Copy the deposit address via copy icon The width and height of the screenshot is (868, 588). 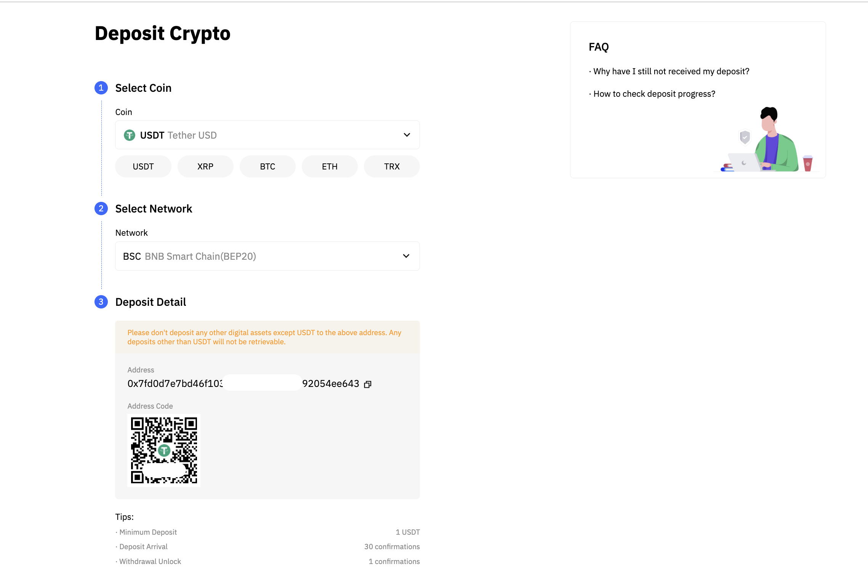tap(368, 384)
